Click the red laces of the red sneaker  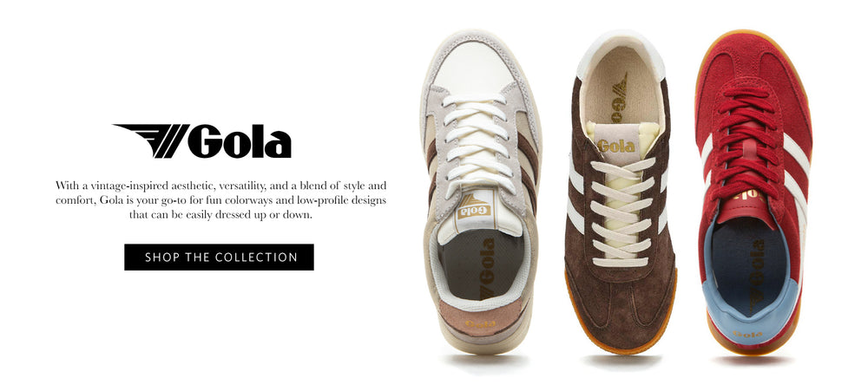[747, 141]
